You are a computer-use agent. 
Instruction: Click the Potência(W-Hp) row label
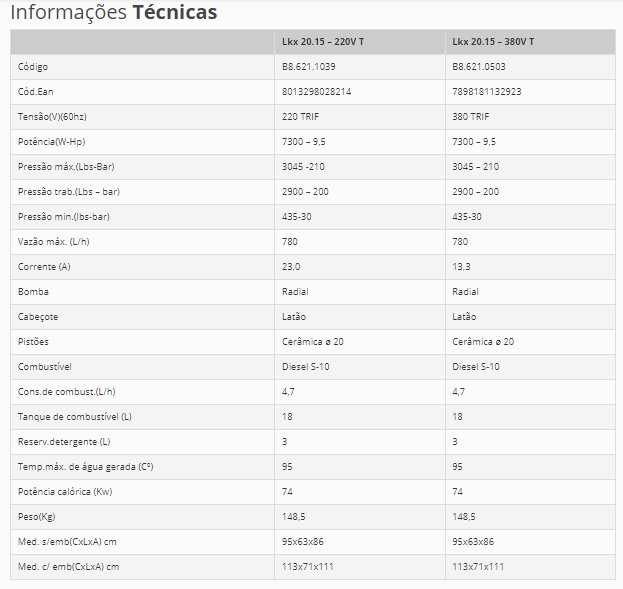pos(51,141)
